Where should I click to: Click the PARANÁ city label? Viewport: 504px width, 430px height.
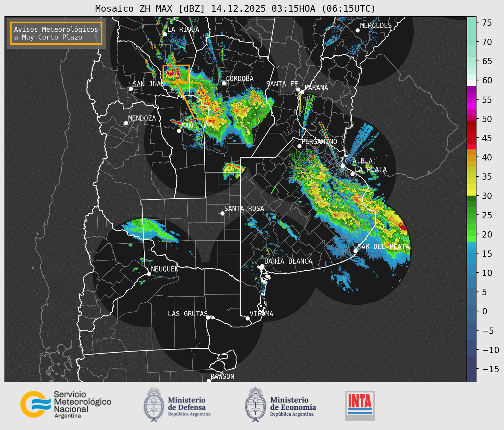tap(316, 88)
